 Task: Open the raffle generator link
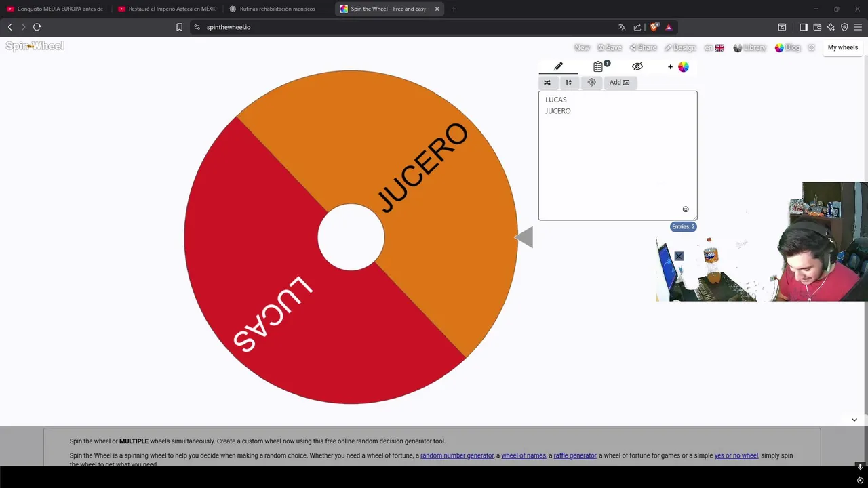click(x=575, y=455)
